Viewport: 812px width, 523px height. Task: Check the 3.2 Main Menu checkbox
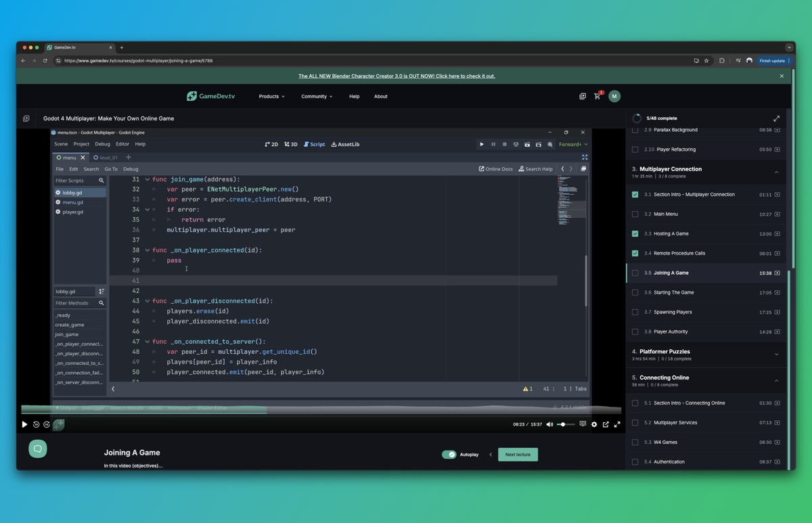coord(635,214)
